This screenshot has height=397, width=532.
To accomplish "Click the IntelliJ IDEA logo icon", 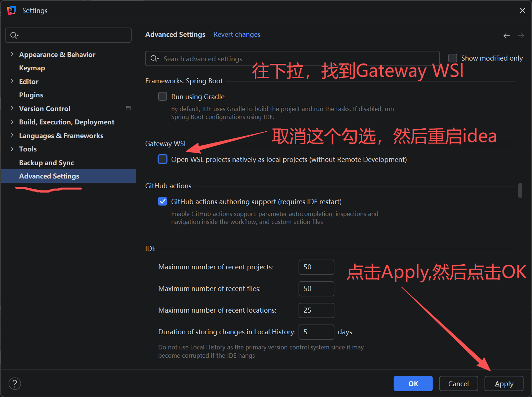I will tap(11, 10).
